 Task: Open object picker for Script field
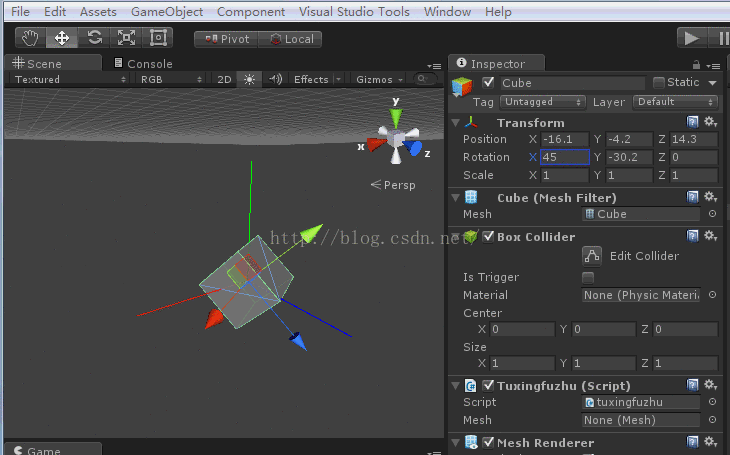(712, 401)
